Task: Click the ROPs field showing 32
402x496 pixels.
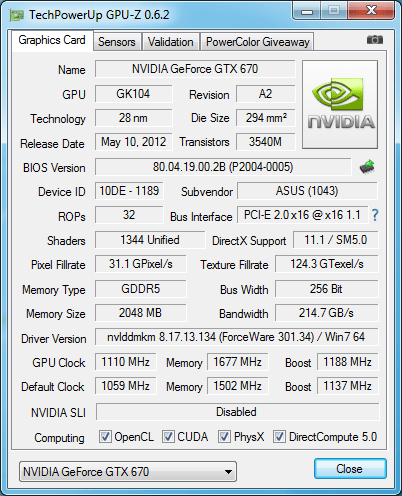Action: (129, 215)
